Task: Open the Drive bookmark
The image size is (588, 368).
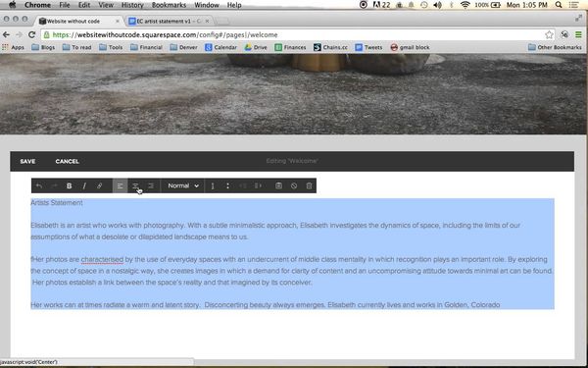Action: (256, 47)
